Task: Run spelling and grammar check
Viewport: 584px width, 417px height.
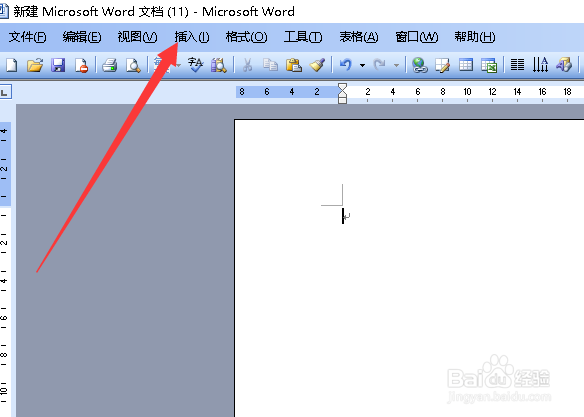Action: coord(195,65)
